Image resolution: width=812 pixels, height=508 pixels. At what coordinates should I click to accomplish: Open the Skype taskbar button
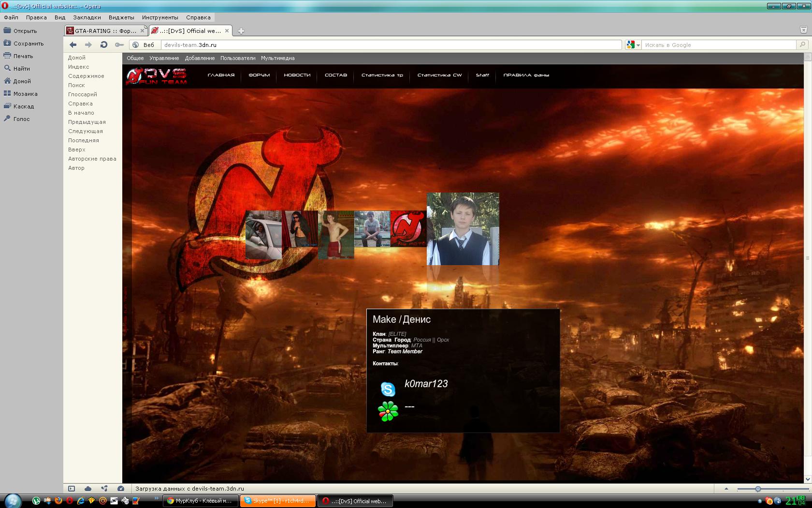[277, 501]
